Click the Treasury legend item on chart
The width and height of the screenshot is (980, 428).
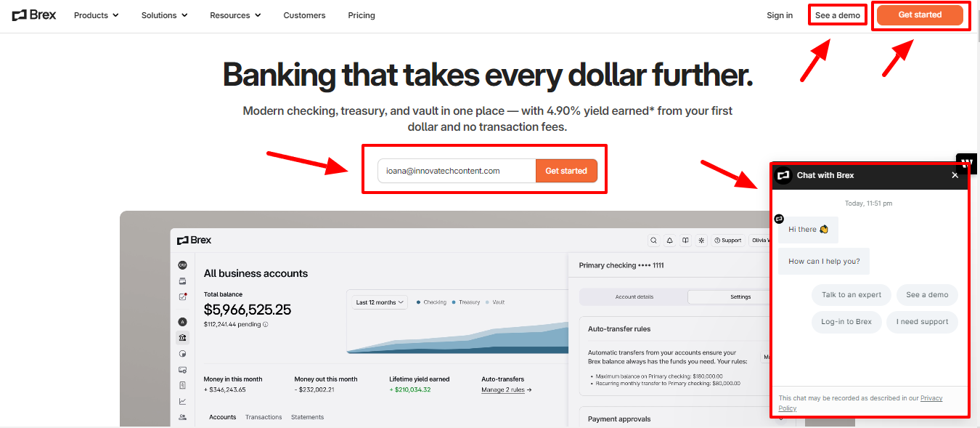(x=465, y=302)
